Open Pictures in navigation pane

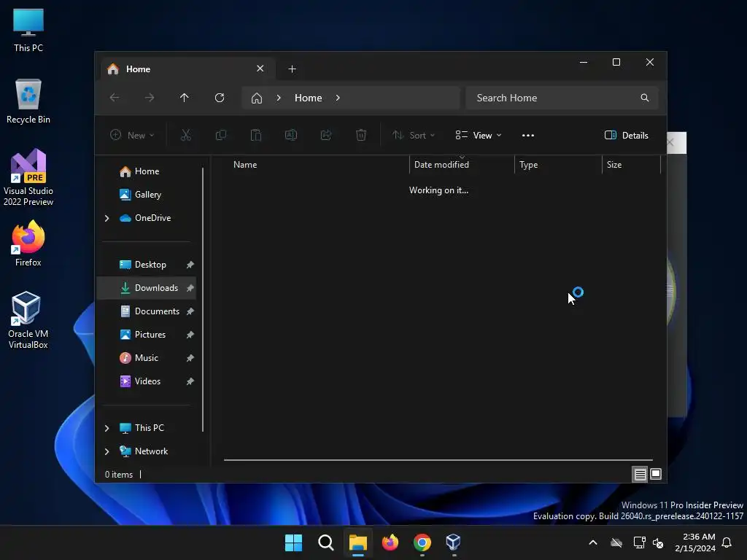[150, 335]
